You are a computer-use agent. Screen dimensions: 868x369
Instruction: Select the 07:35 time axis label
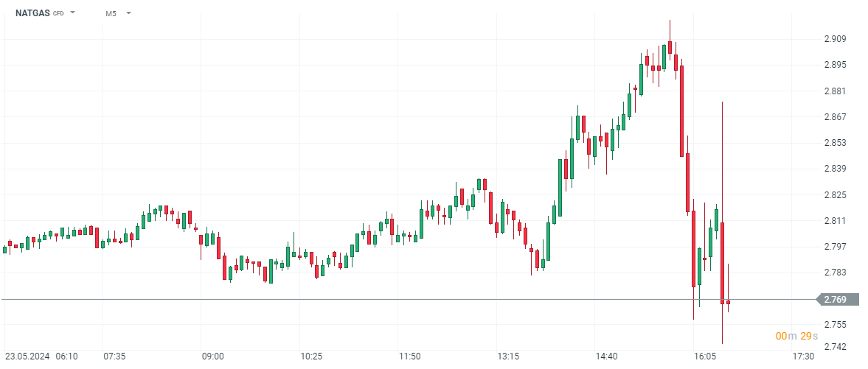114,356
